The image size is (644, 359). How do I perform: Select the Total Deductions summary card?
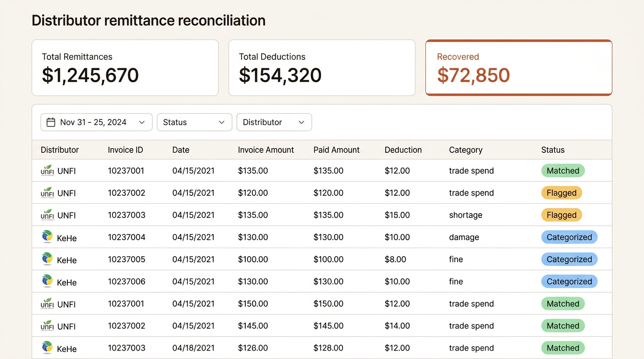point(322,68)
